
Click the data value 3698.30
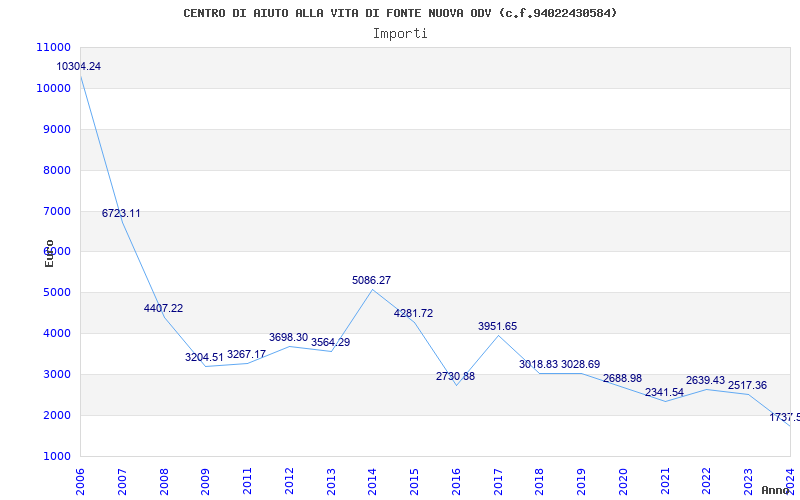(x=288, y=337)
